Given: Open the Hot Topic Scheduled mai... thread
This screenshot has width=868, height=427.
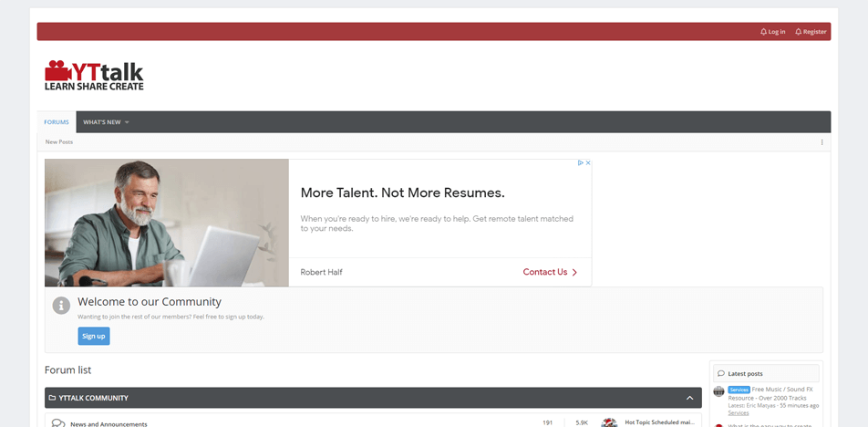Looking at the screenshot, I should pyautogui.click(x=659, y=422).
